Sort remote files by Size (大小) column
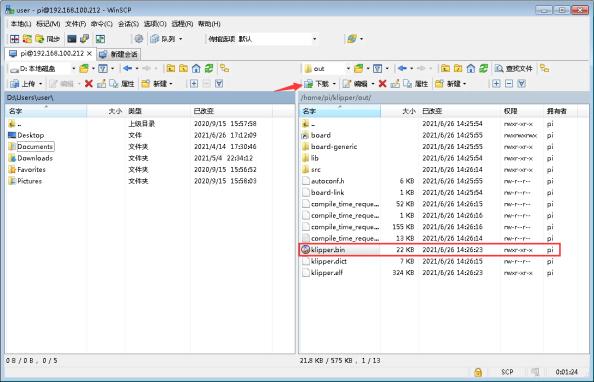Screen dimensions: 594x382 [x=400, y=111]
